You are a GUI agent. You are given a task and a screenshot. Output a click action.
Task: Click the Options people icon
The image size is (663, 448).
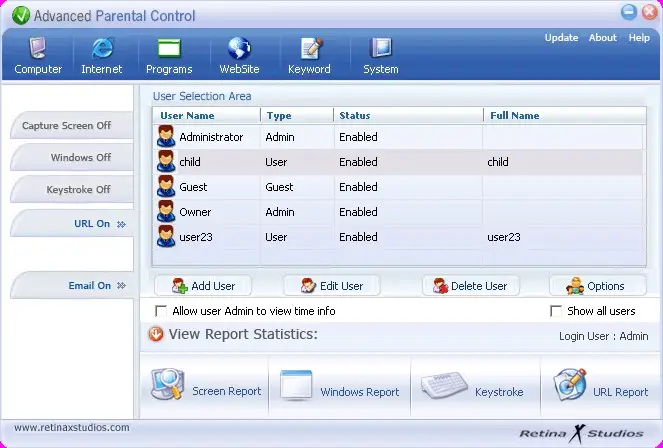click(575, 286)
